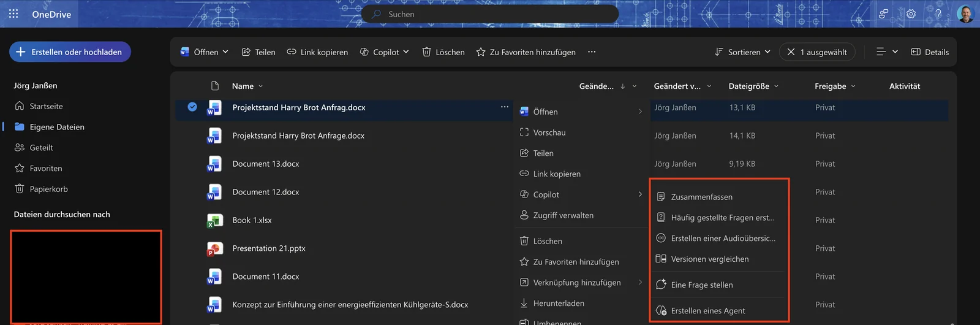Select Eine Frage stellen option
Image resolution: width=980 pixels, height=325 pixels.
point(719,286)
